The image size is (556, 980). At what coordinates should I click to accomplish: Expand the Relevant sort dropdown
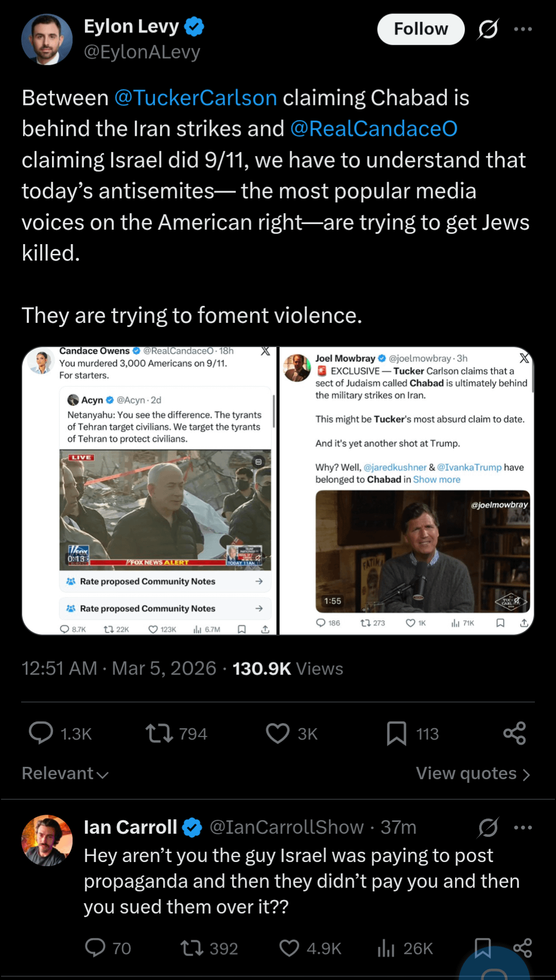65,773
